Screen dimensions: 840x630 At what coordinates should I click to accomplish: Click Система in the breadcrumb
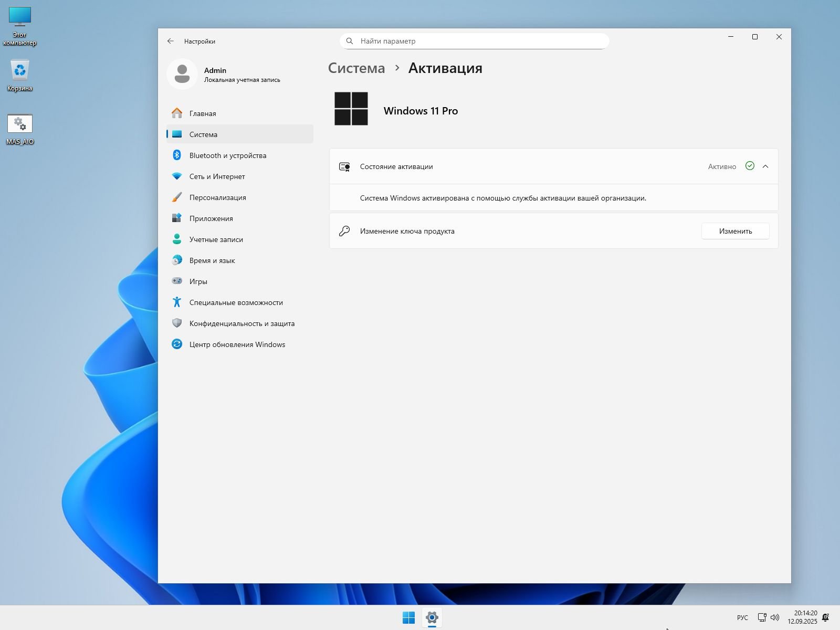356,68
